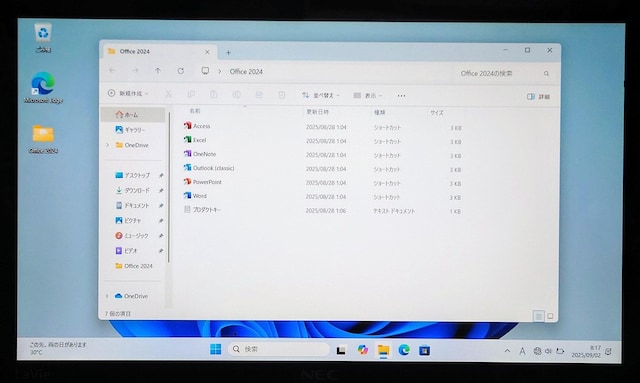Click the Delete trash icon
The width and height of the screenshot is (640, 383).
coord(282,95)
